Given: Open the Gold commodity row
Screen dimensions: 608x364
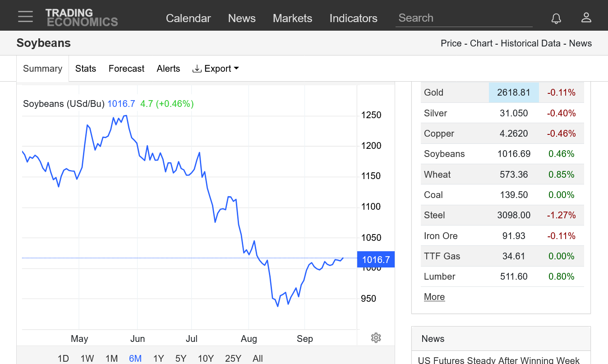Looking at the screenshot, I should coord(434,92).
